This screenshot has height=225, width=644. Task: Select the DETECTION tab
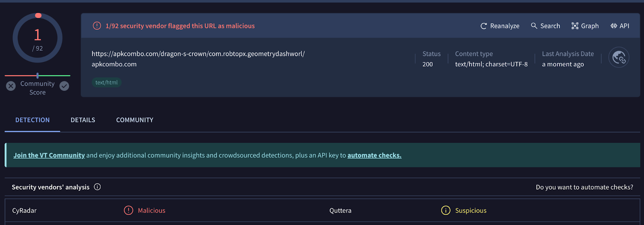pos(33,120)
